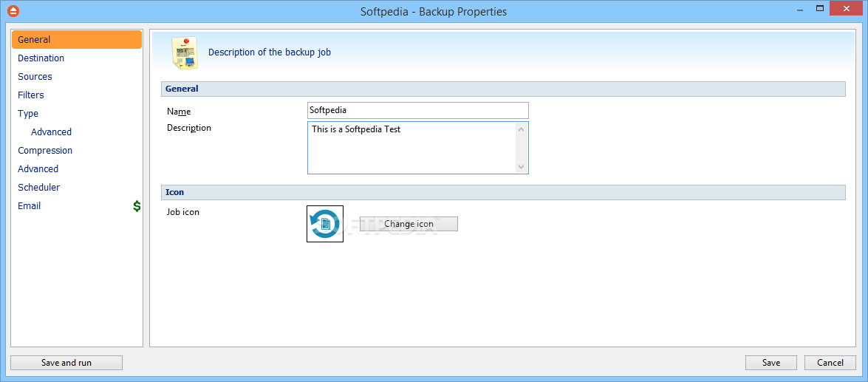Click the Description field label
This screenshot has width=868, height=382.
pyautogui.click(x=189, y=128)
